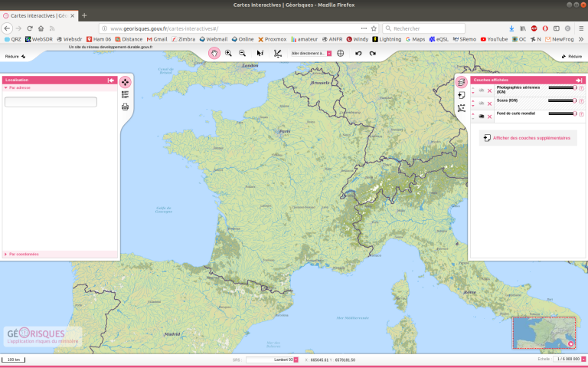This screenshot has width=588, height=368.
Task: Select the pan hand tool
Action: 214,53
